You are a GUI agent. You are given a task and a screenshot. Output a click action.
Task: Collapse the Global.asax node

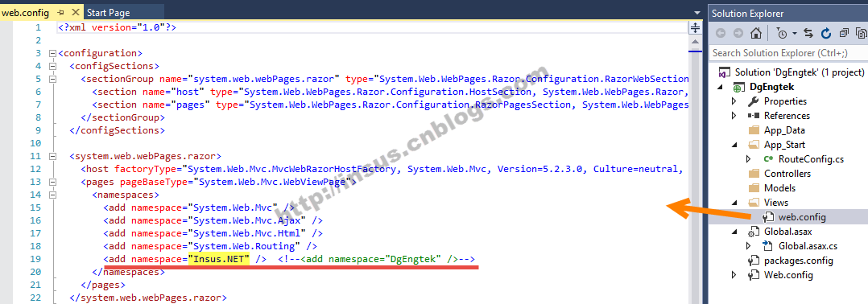tap(734, 232)
